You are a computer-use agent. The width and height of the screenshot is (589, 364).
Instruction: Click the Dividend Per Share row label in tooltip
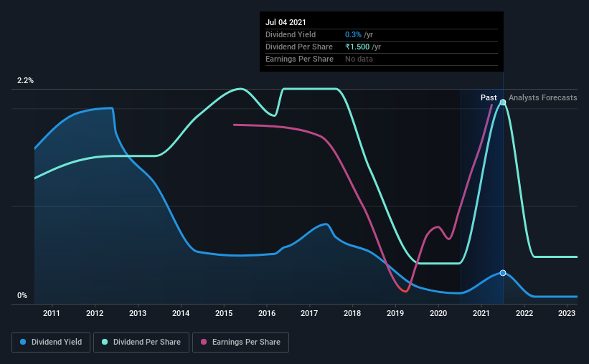pyautogui.click(x=299, y=47)
